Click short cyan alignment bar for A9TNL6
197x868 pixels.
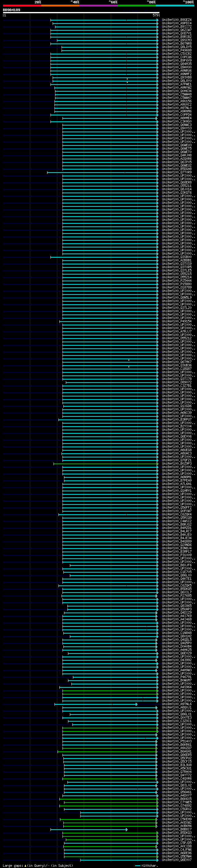click(96, 704)
